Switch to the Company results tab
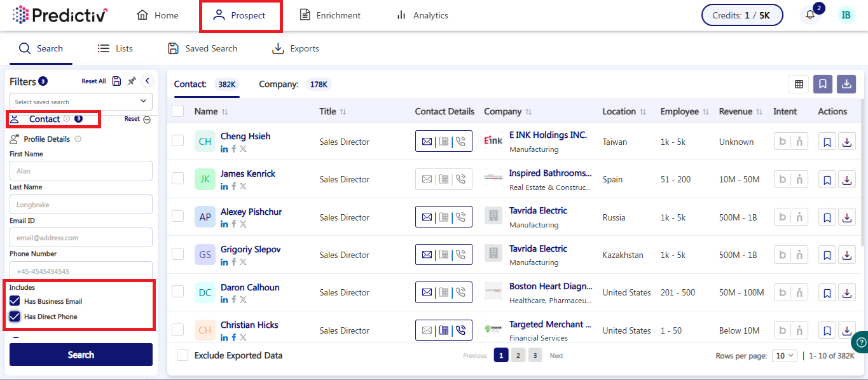 pyautogui.click(x=295, y=85)
